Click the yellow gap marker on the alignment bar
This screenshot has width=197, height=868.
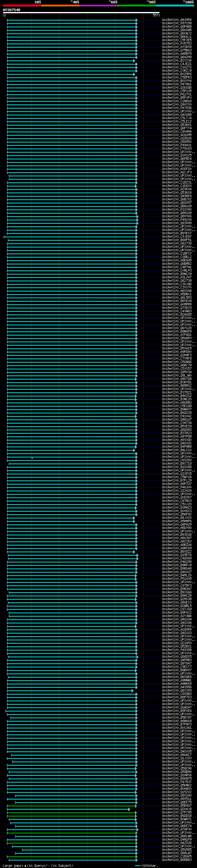(32, 458)
